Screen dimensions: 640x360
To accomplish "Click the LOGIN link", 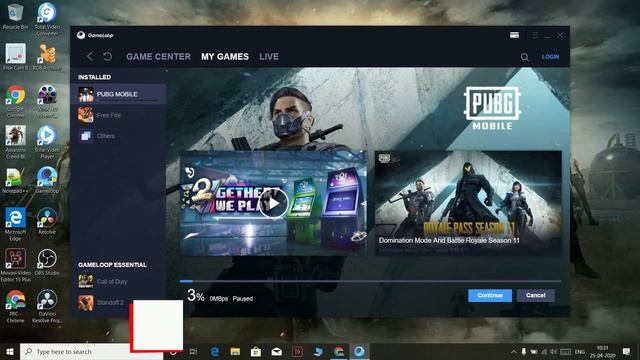I will tap(550, 57).
